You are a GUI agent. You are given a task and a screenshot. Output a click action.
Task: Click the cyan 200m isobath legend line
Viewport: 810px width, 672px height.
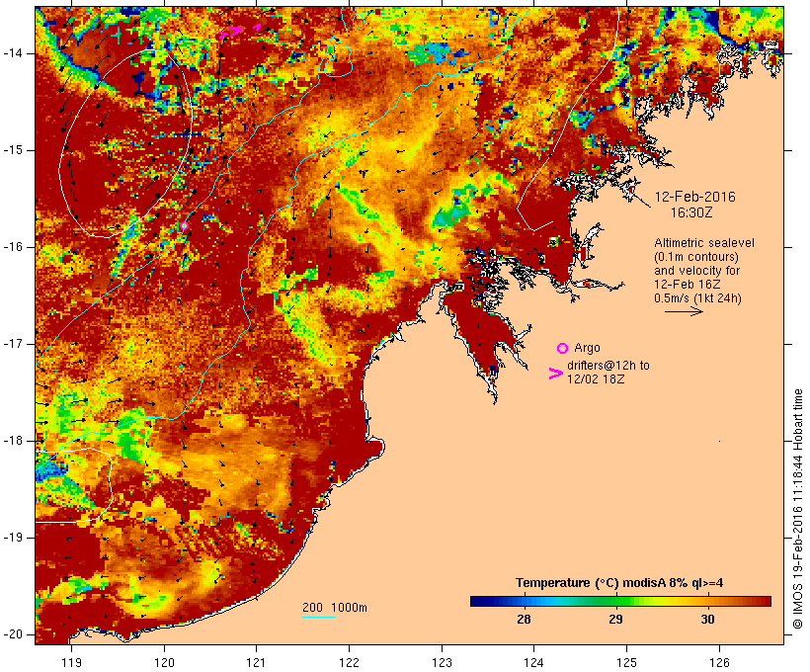tap(319, 617)
